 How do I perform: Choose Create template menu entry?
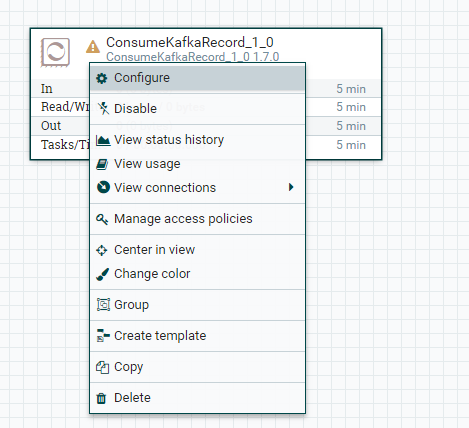click(197, 336)
